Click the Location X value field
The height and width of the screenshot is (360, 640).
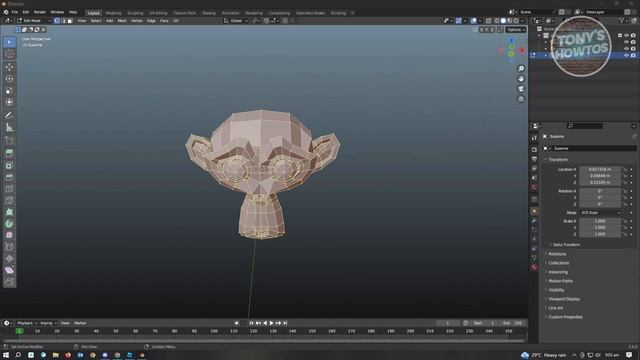pyautogui.click(x=600, y=169)
